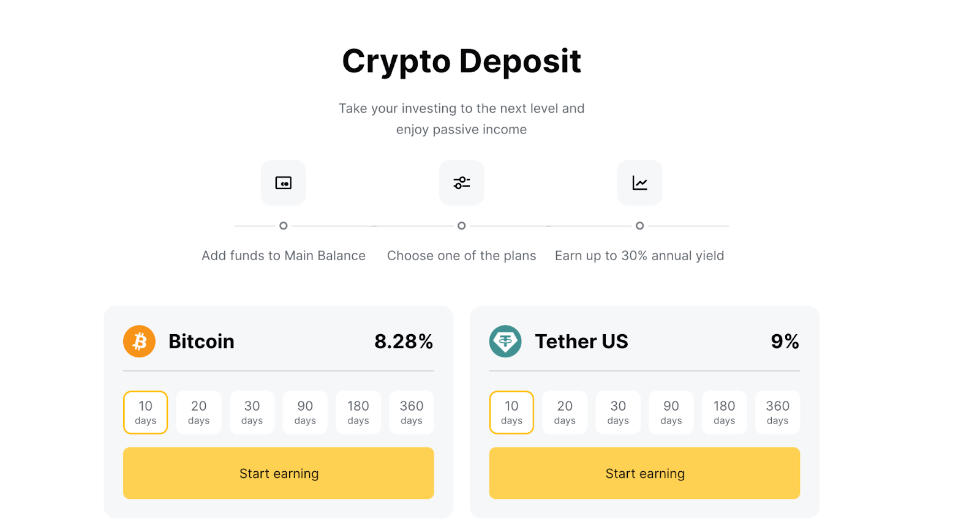Select the 30 days Tether US plan
The image size is (980, 530).
(618, 412)
